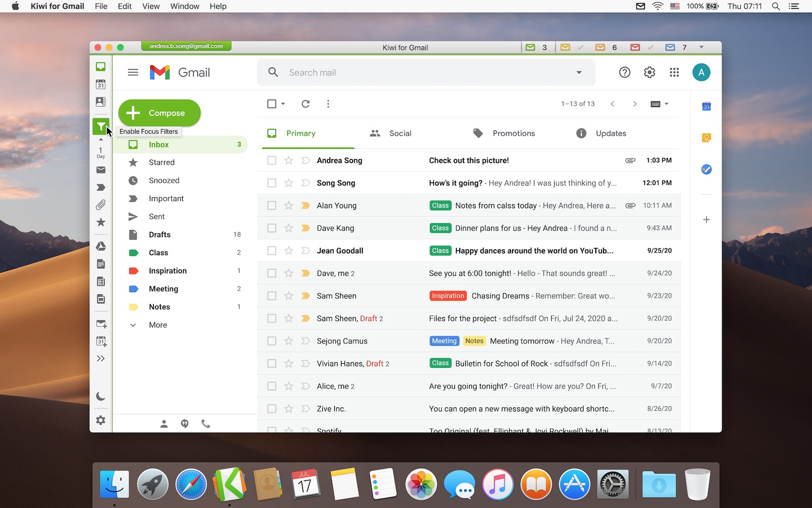Toggle main menu hamburger icon
Viewport: 812px width, 508px height.
point(133,73)
